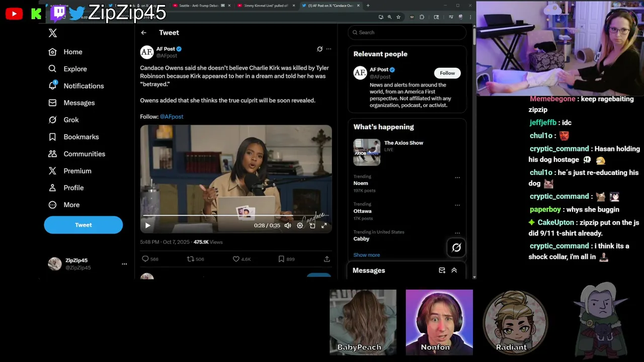
Task: Follow the @AFpost mention link
Action: click(x=172, y=117)
